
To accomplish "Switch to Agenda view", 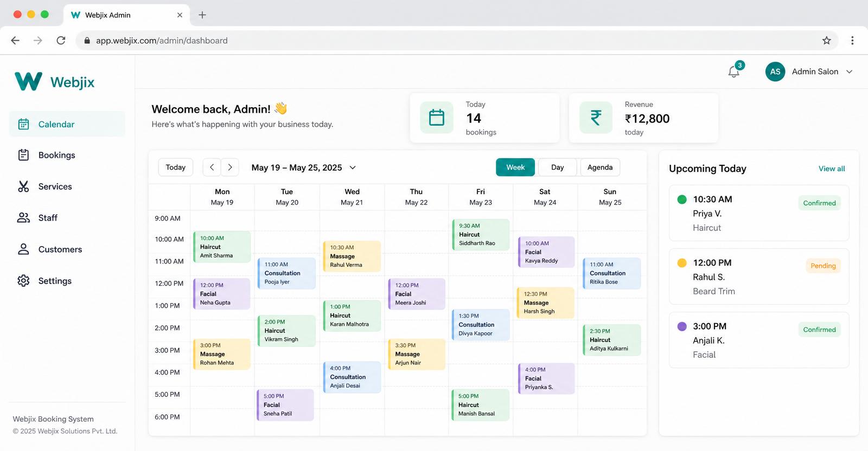I will point(600,167).
